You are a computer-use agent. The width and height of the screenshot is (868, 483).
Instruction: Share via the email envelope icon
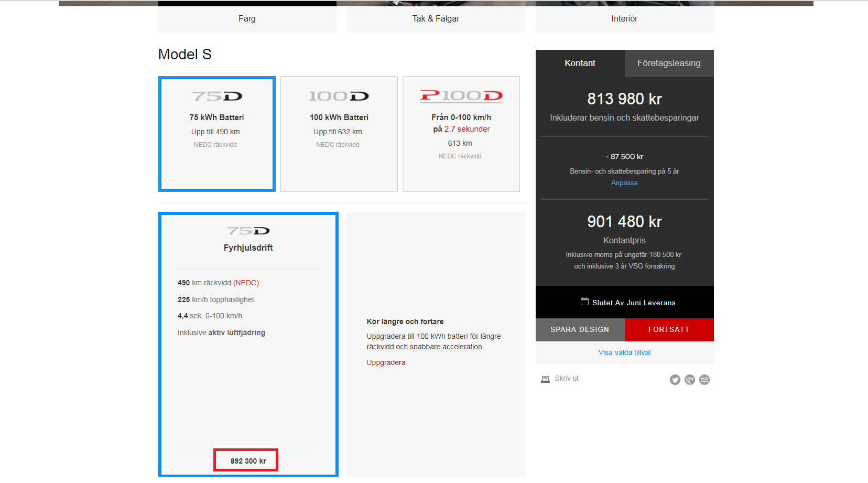pos(704,380)
